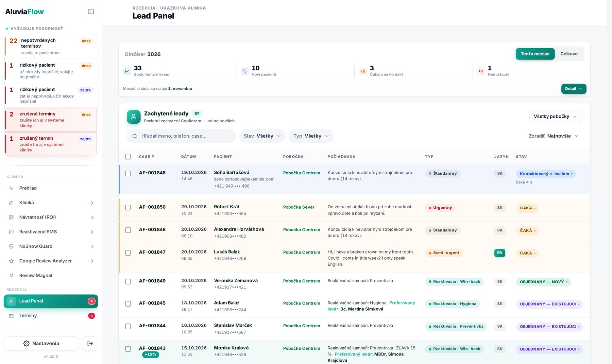612x364 pixels.
Task: Open Lead Panel in sidebar
Action: point(51,301)
